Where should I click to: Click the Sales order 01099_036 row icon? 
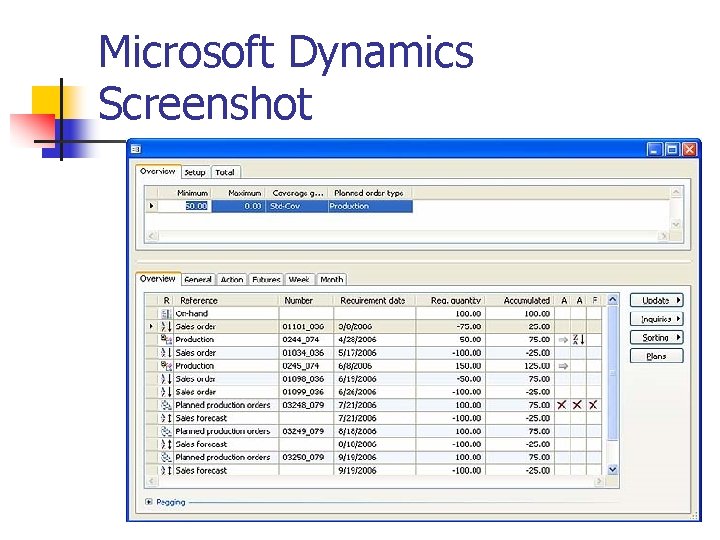(166, 392)
